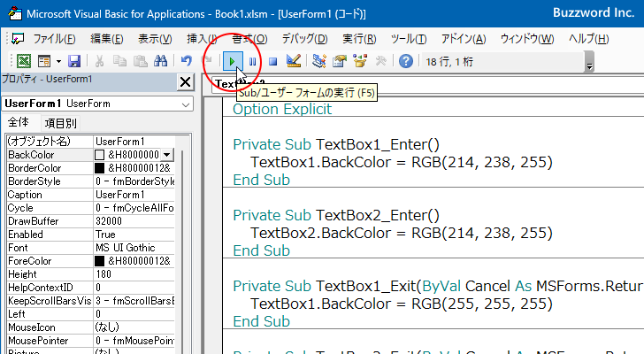Open the ヘルプ(H) menu

tap(588, 39)
